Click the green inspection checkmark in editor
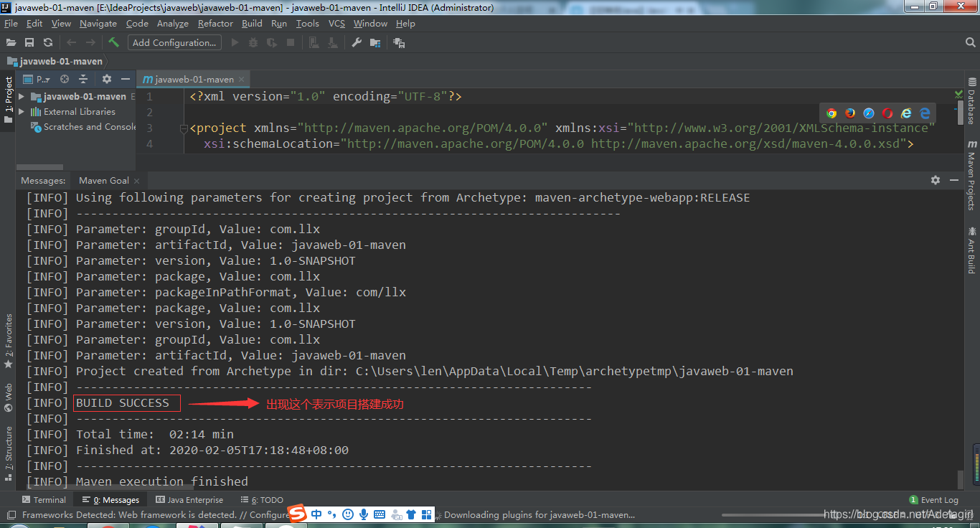 coord(959,94)
